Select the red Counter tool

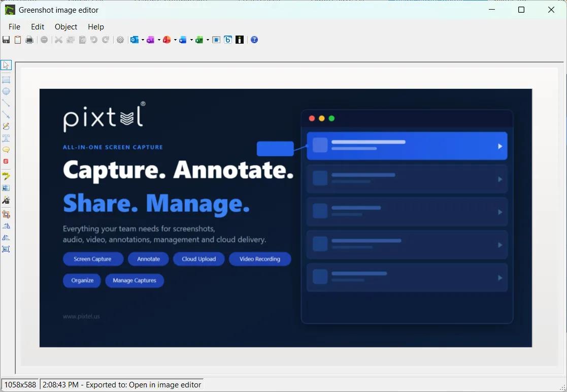point(6,161)
